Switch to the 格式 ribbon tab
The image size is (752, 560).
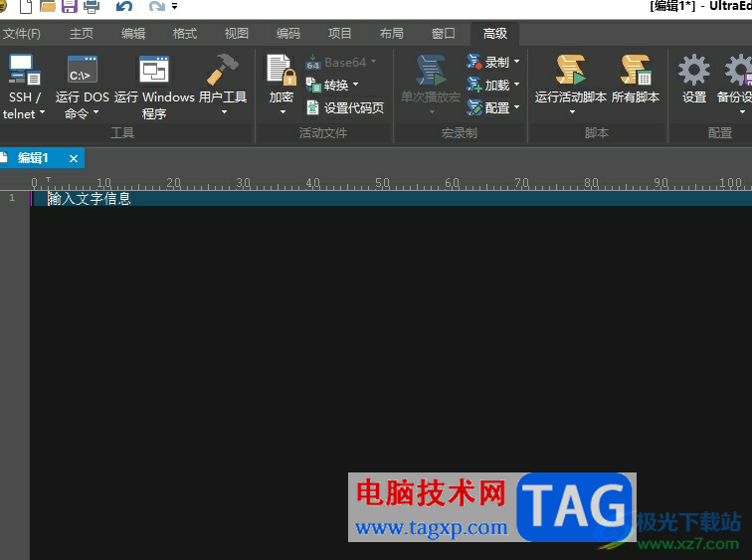[x=185, y=34]
